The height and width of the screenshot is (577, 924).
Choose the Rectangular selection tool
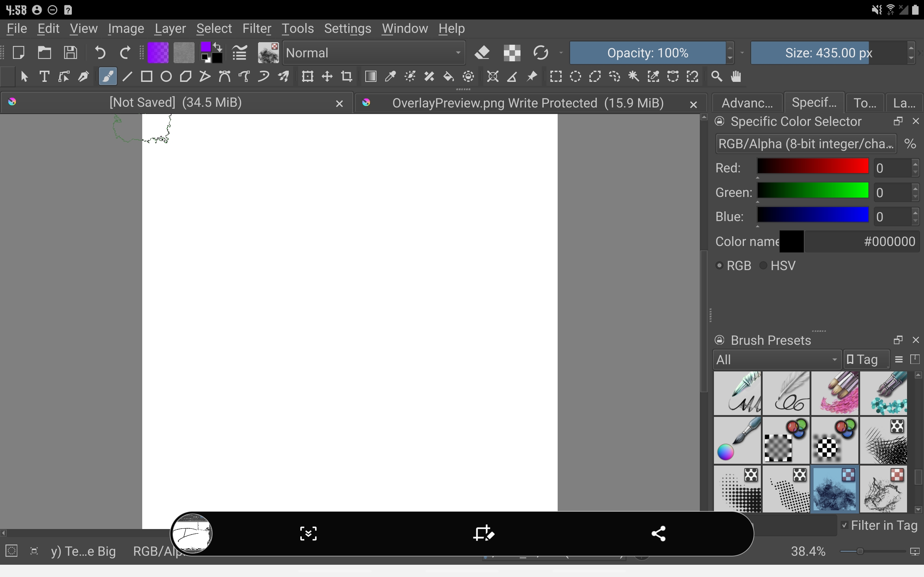coord(555,77)
